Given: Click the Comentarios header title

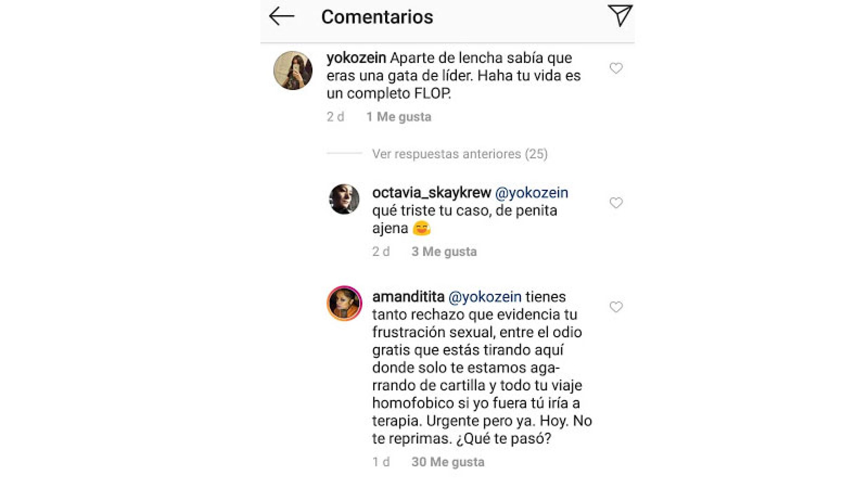Looking at the screenshot, I should pos(377,17).
